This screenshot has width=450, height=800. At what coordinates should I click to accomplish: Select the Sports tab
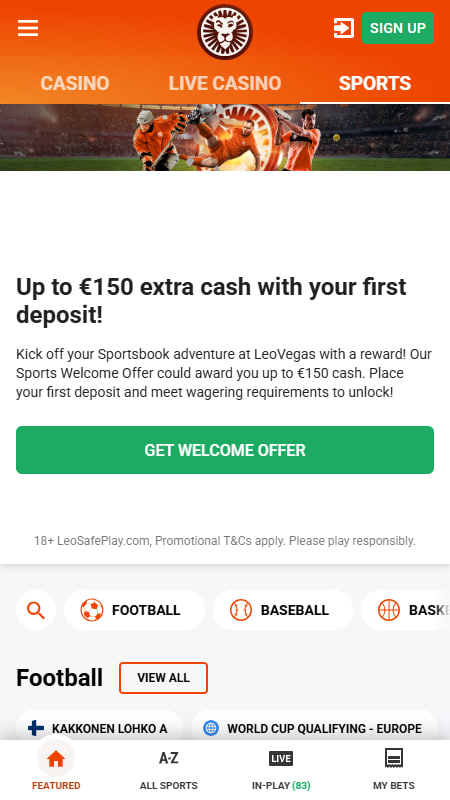point(375,83)
